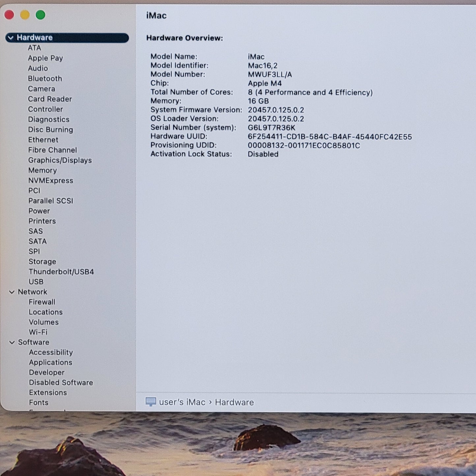Select the Software category label
Image resolution: width=476 pixels, height=476 pixels.
pos(34,342)
